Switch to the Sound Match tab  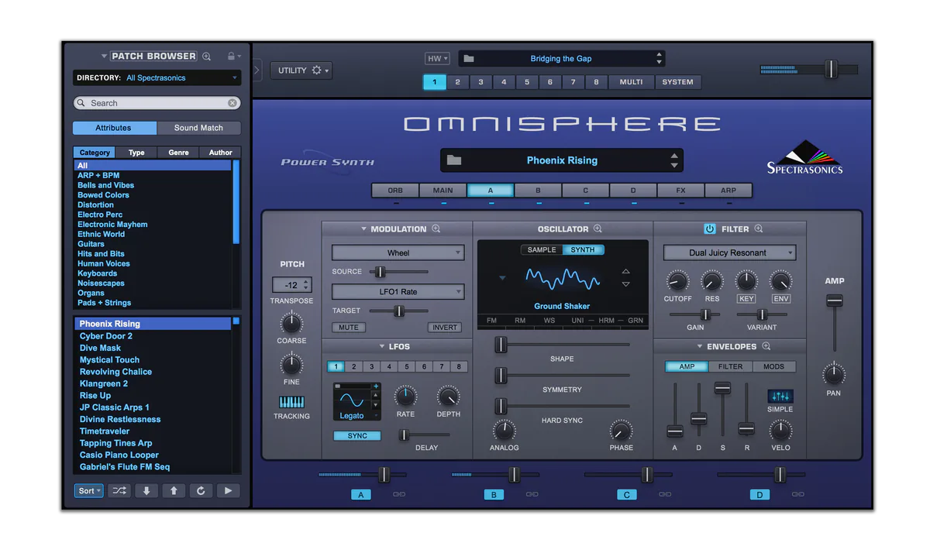pyautogui.click(x=198, y=128)
